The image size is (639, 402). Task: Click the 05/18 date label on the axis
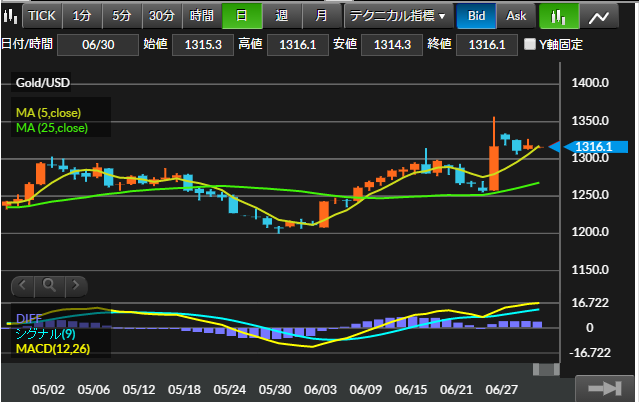tap(184, 390)
